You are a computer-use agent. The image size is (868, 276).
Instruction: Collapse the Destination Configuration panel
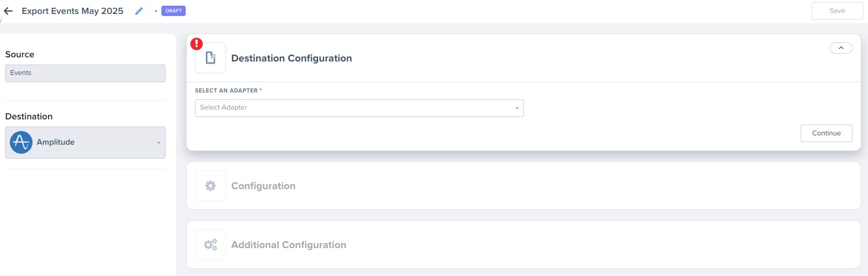[x=841, y=48]
